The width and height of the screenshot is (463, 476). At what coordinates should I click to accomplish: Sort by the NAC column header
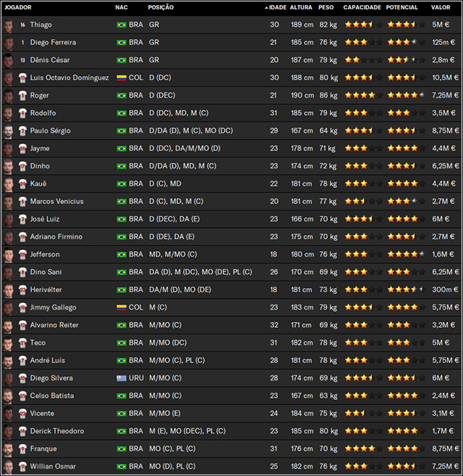(x=122, y=7)
